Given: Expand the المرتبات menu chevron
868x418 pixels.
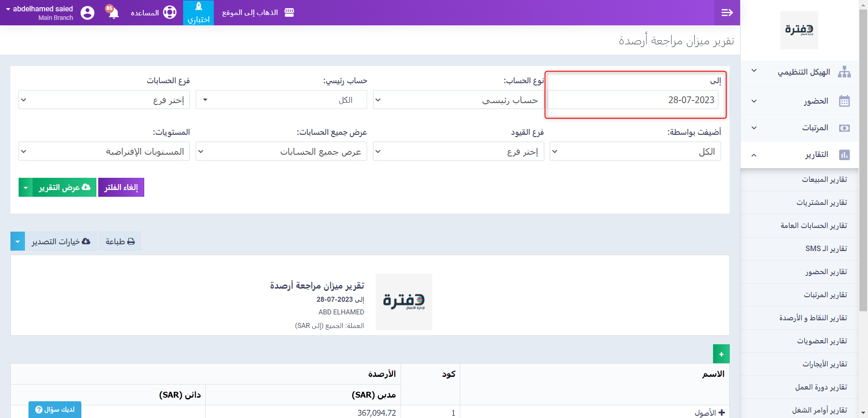Looking at the screenshot, I should (754, 128).
